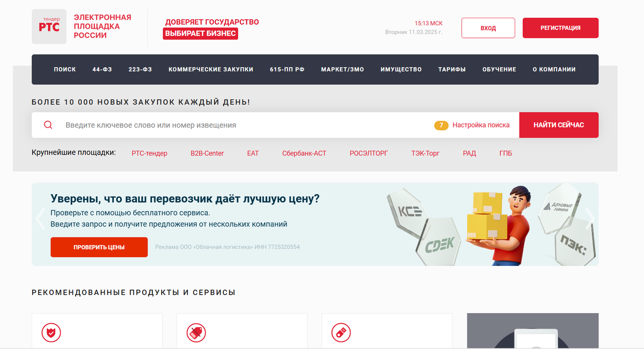Click the yellow 7 search settings badge

tap(441, 125)
